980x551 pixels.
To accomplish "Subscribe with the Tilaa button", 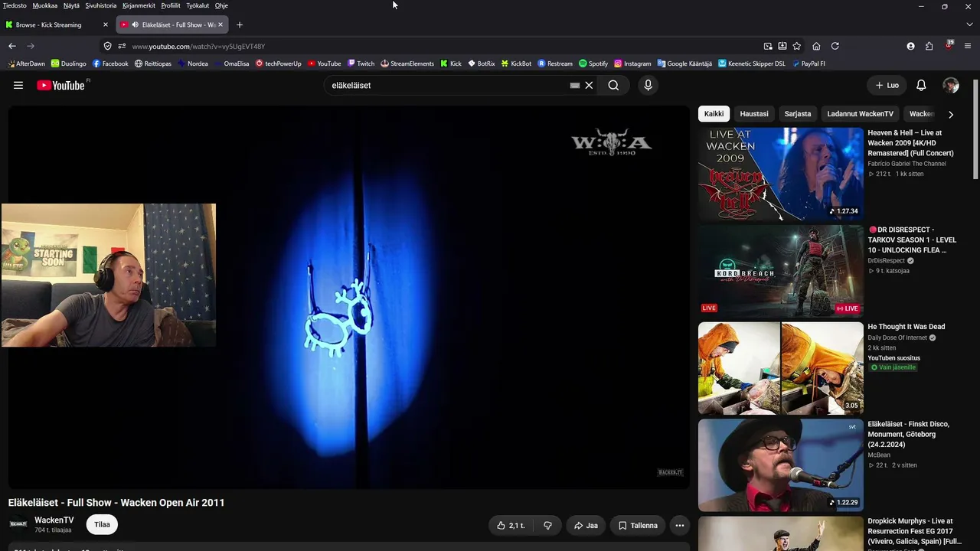I will coord(102,524).
